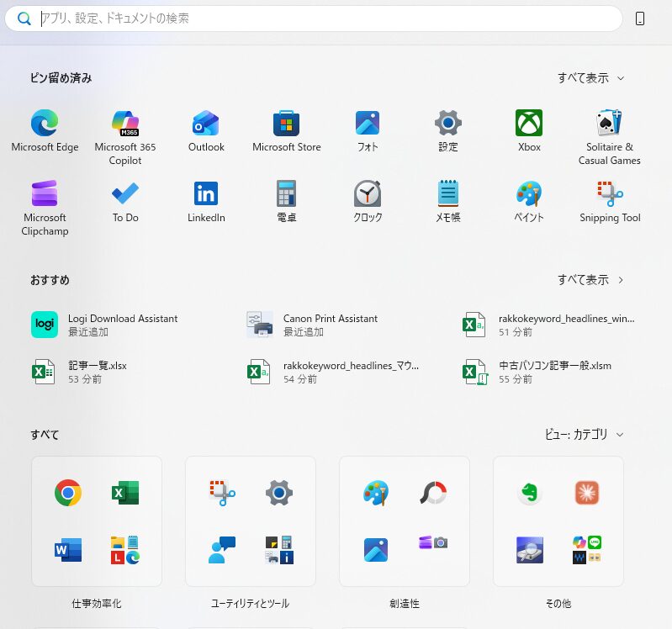Open recent file 記事一覧.xlsx
Image resolution: width=672 pixels, height=629 pixels.
coord(79,372)
